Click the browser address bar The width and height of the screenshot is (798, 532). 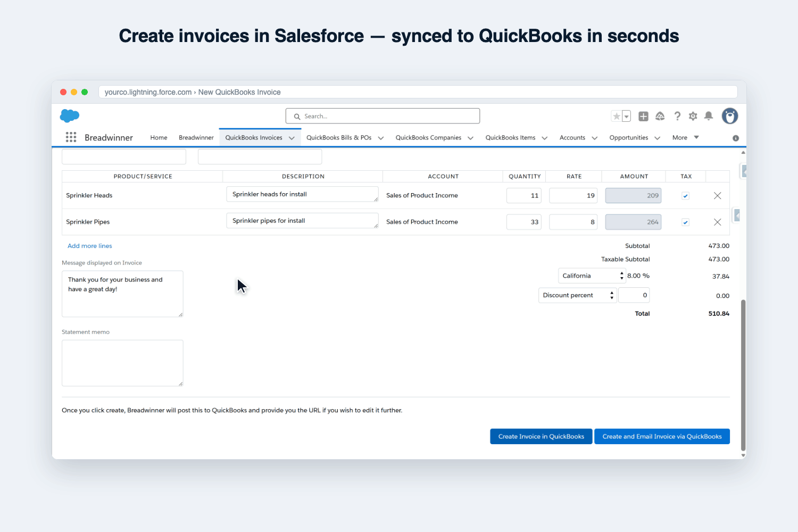(x=418, y=92)
